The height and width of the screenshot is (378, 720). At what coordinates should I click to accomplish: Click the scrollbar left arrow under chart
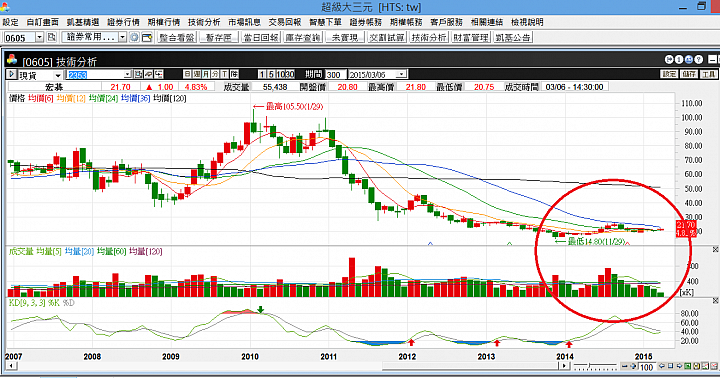(x=11, y=366)
